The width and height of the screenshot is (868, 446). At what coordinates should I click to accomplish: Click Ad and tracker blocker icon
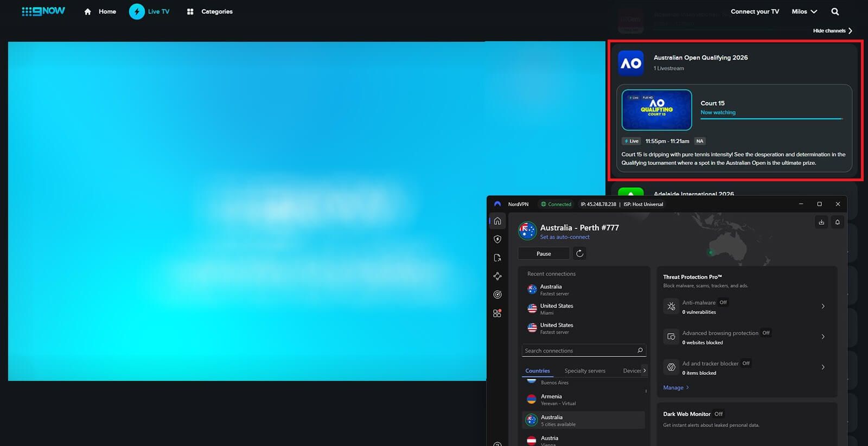click(x=671, y=367)
